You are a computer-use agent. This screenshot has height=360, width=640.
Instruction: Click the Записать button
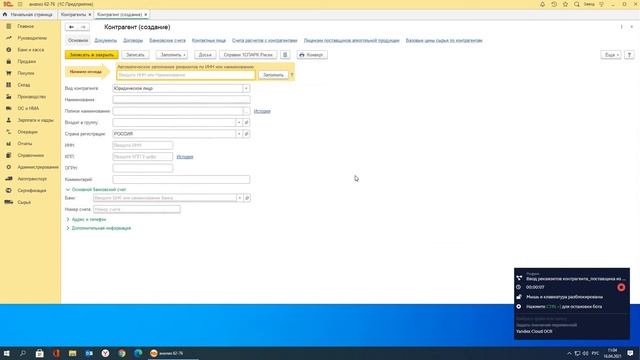(135, 55)
